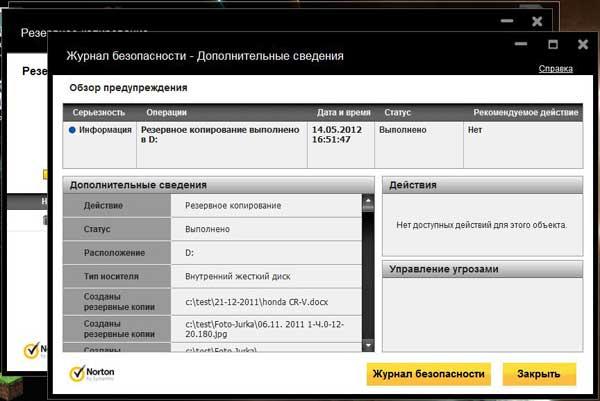Click the Тип носителя row label

tap(117, 276)
